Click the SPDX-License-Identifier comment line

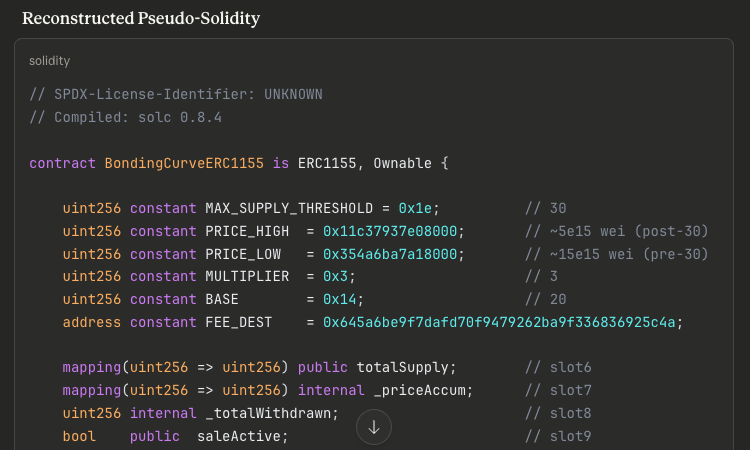176,94
